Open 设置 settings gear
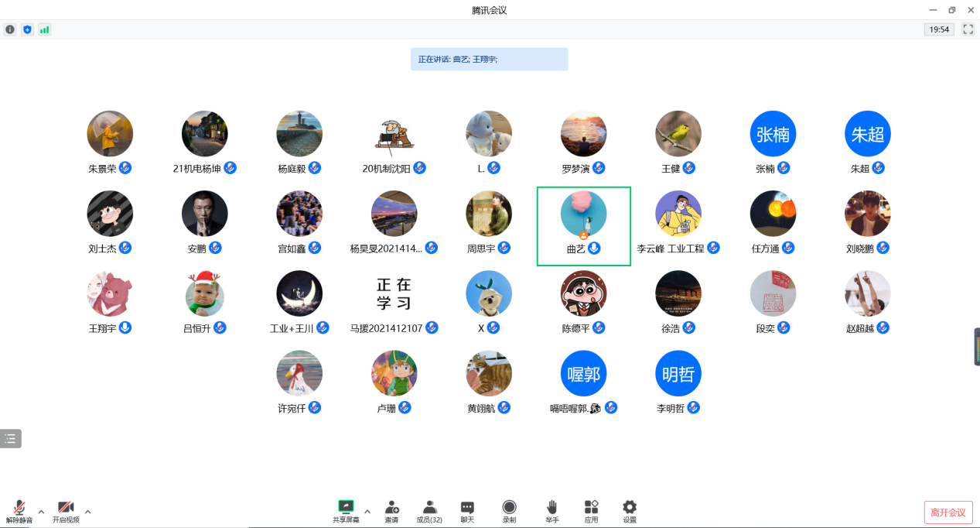This screenshot has width=980, height=528. (x=630, y=509)
